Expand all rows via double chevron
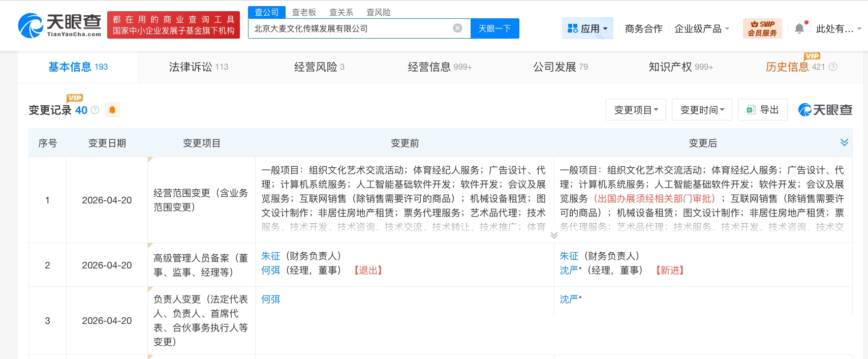 (x=844, y=142)
